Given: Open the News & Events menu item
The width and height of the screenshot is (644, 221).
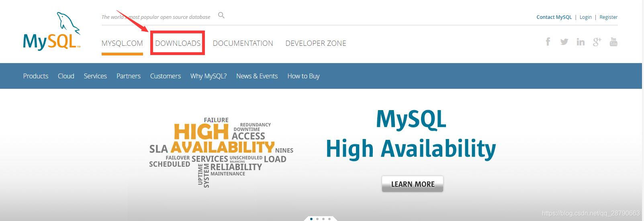Looking at the screenshot, I should point(257,76).
